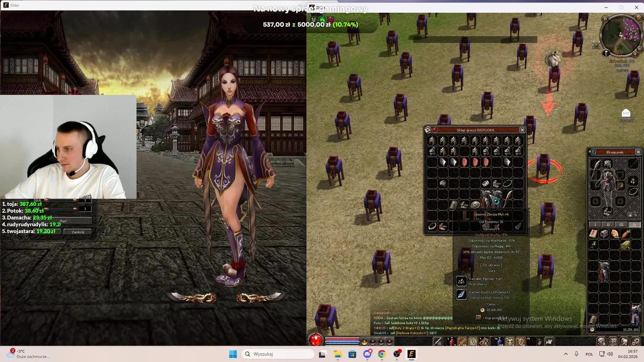This screenshot has width=644, height=362.
Task: Click the equipped weapon slot in Ekwipunek
Action: (x=595, y=169)
